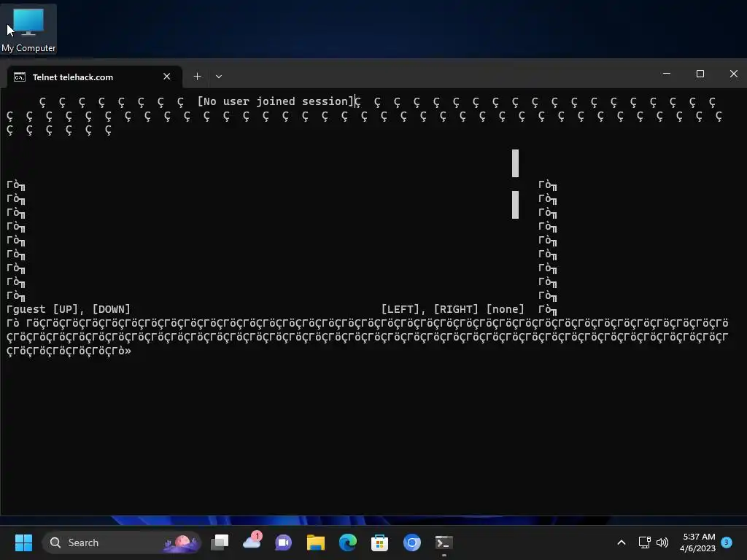The image size is (747, 560).
Task: Open notification center badge showing 3
Action: pos(727,542)
